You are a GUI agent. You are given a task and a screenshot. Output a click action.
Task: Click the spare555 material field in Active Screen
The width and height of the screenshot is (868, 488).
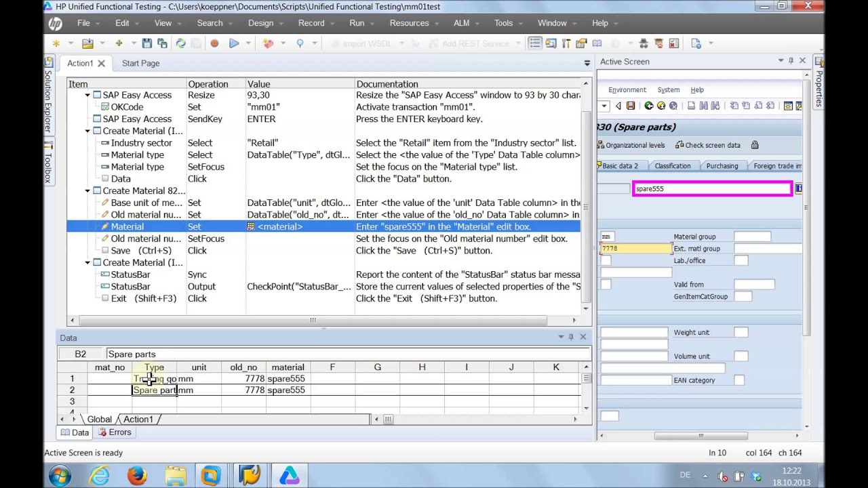tap(712, 189)
